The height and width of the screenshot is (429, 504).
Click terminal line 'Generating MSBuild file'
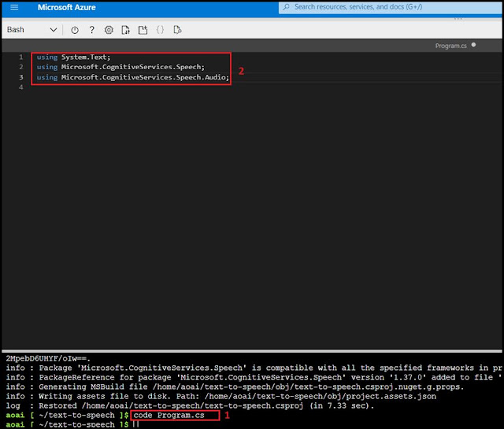[235, 386]
